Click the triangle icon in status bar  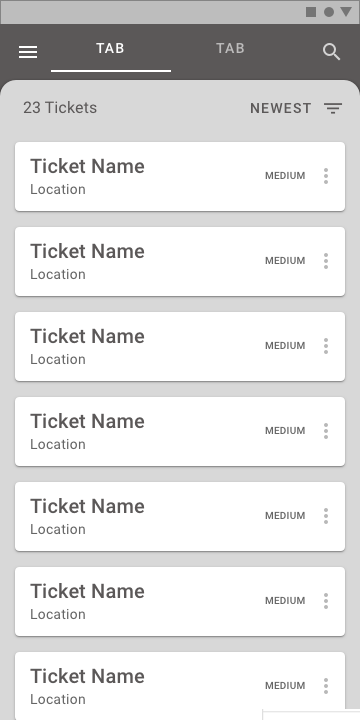click(346, 12)
